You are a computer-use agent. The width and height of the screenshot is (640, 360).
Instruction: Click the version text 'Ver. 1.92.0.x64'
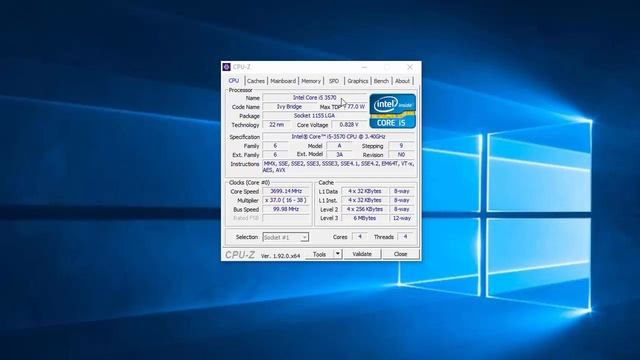pos(280,256)
